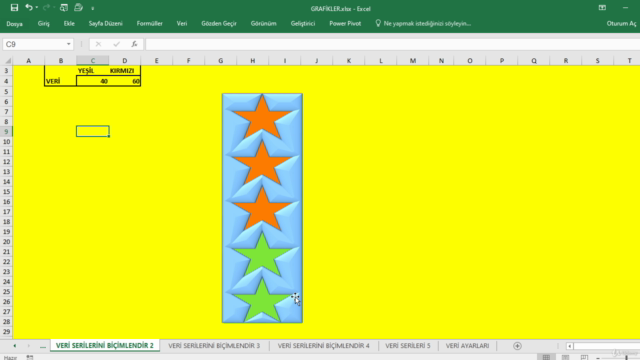Switch to sheet VERİ SERİLERİNİ BİÇİMLENDİR 4
This screenshot has height=360, width=640.
[323, 345]
